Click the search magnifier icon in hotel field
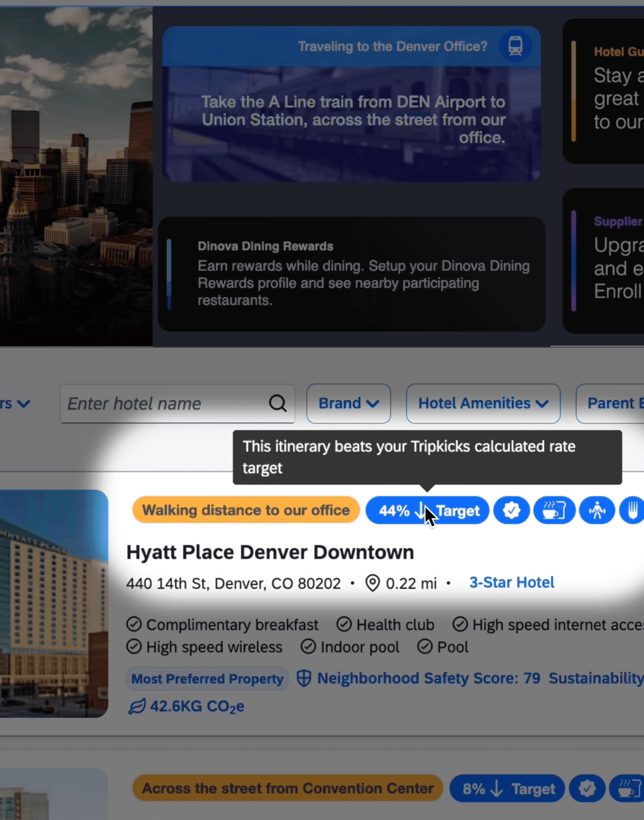This screenshot has width=644, height=820. (x=277, y=403)
